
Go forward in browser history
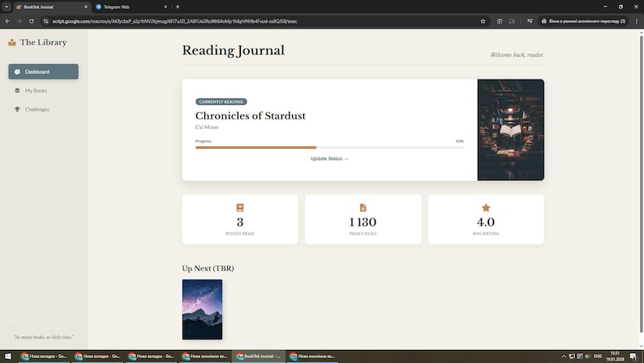[19, 21]
